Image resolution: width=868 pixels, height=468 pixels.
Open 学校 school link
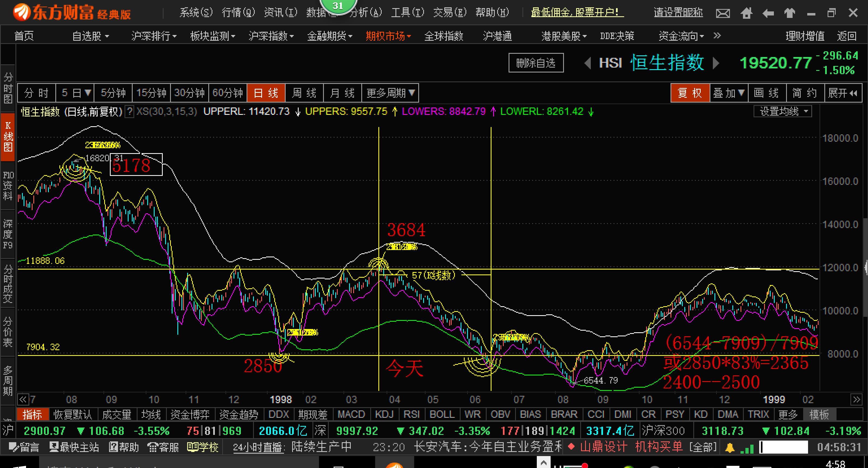coord(203,447)
